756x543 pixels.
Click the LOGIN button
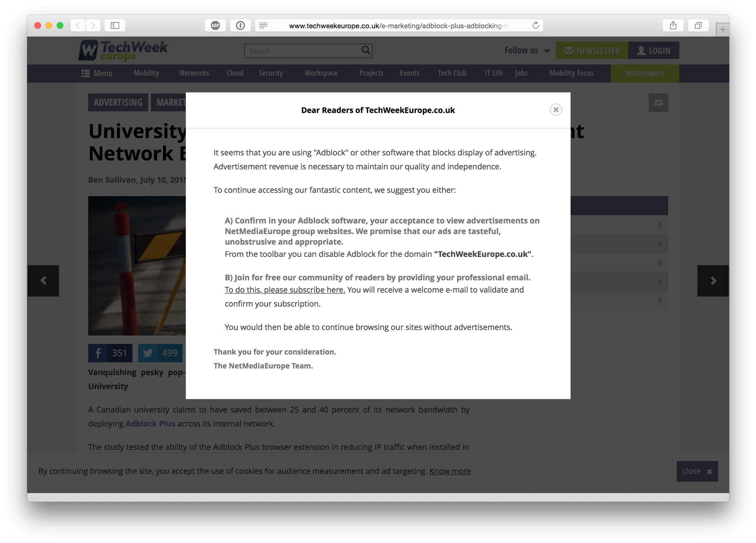pyautogui.click(x=653, y=50)
